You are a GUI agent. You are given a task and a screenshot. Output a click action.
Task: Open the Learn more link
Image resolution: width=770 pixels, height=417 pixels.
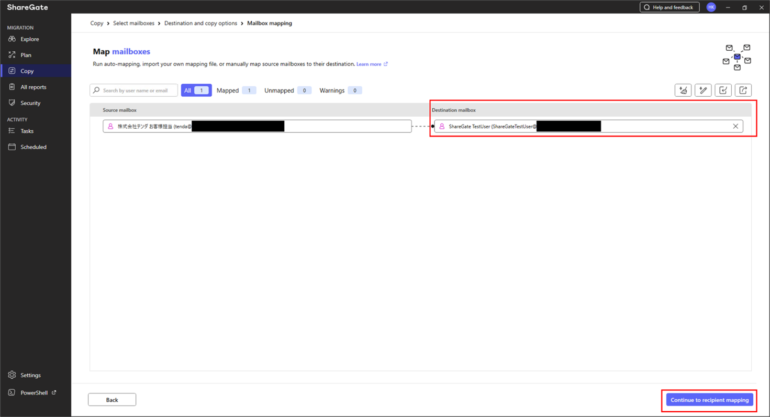click(x=371, y=64)
